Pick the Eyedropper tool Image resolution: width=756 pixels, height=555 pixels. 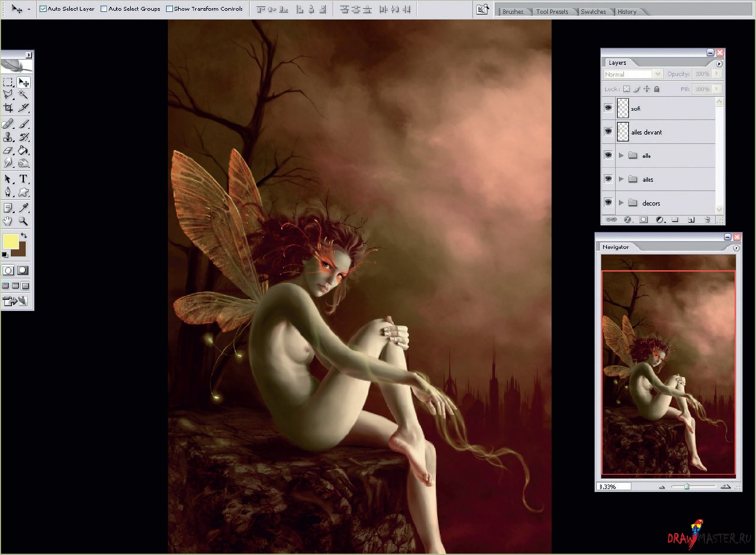[24, 208]
